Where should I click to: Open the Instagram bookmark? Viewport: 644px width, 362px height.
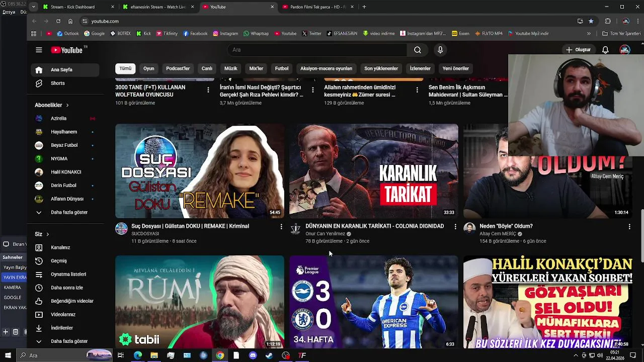(225, 34)
